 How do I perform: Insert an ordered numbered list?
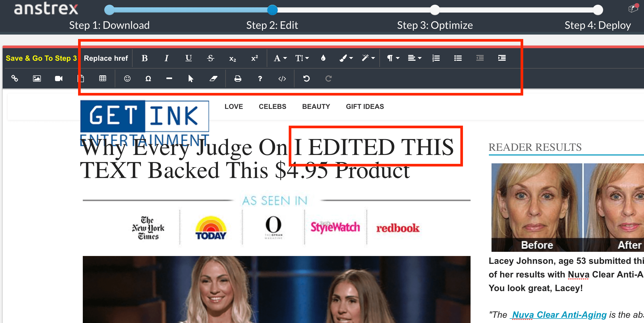click(436, 58)
